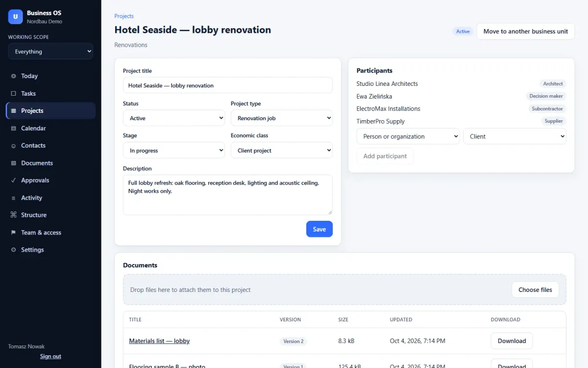
Task: Open the Approvals section
Action: pyautogui.click(x=50, y=181)
